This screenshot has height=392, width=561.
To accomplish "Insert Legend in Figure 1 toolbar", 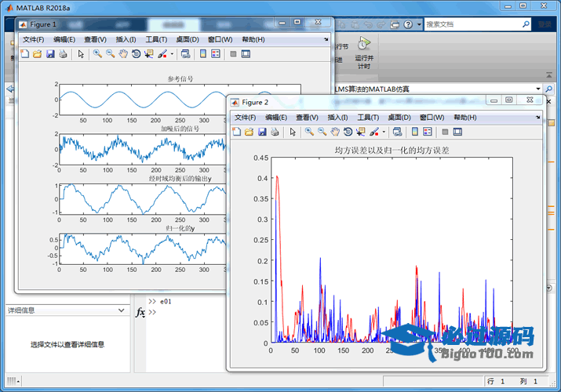I will coord(216,54).
